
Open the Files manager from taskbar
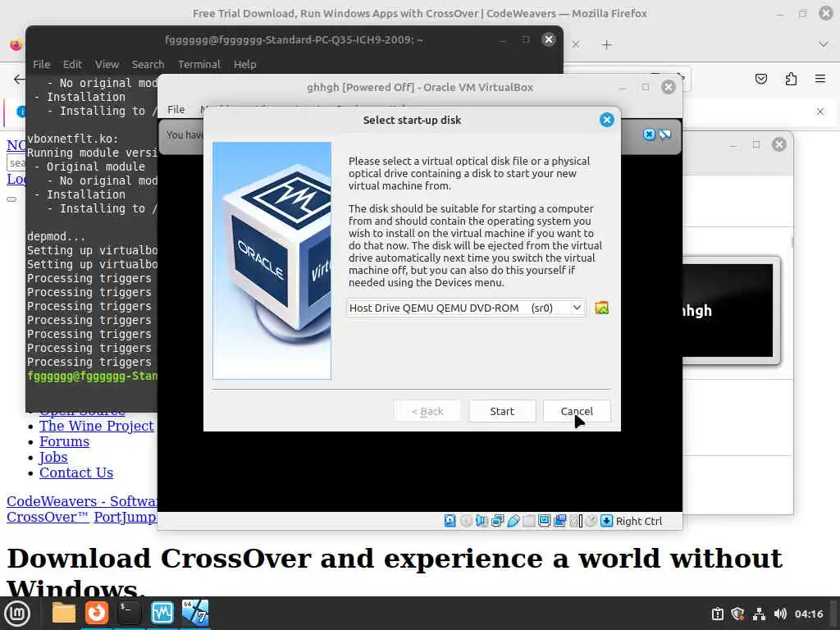coord(64,613)
